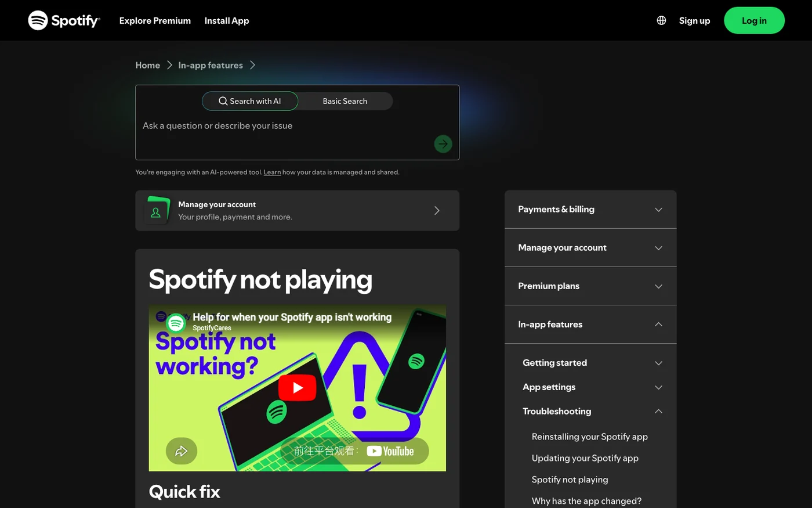Open In-app features breadcrumb
Viewport: 812px width, 508px height.
click(x=211, y=65)
